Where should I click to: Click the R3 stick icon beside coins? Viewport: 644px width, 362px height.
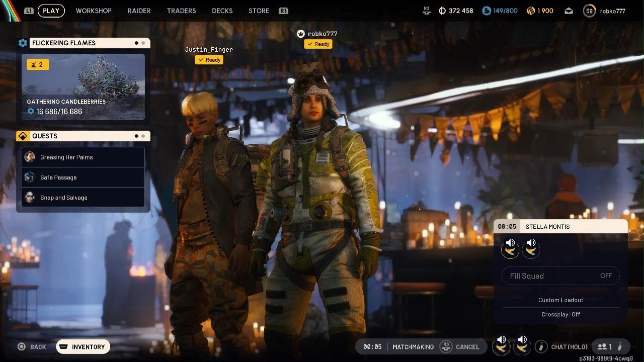tap(427, 10)
